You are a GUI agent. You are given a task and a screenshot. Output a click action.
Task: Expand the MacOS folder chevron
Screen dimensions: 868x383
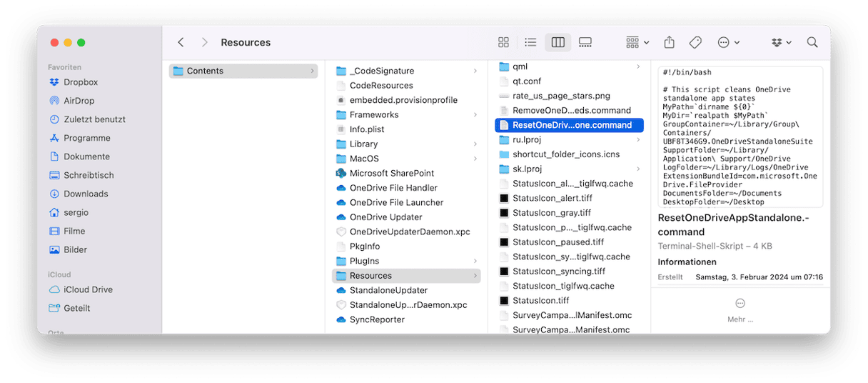tap(475, 159)
